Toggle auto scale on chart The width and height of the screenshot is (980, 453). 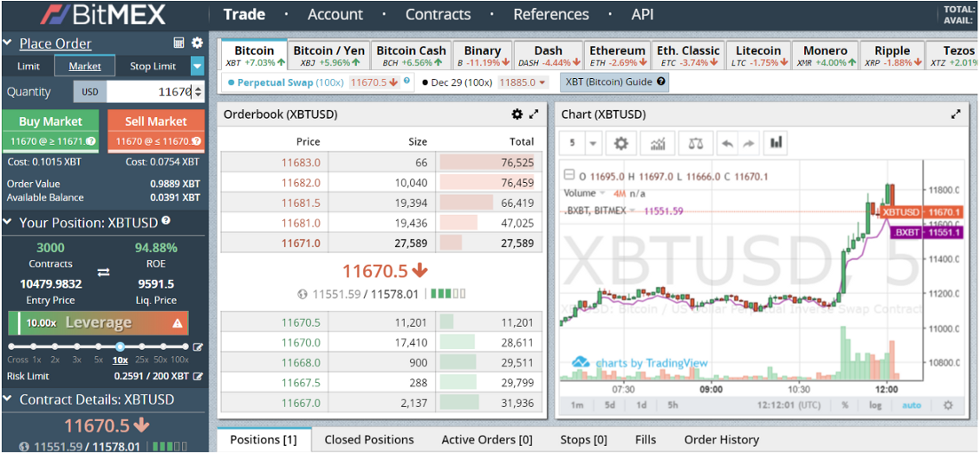point(912,405)
